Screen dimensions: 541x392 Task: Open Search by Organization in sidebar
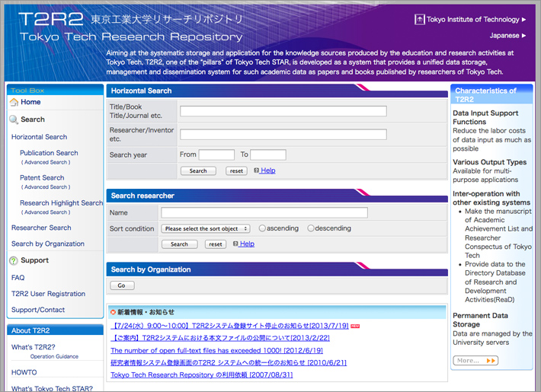(x=47, y=244)
